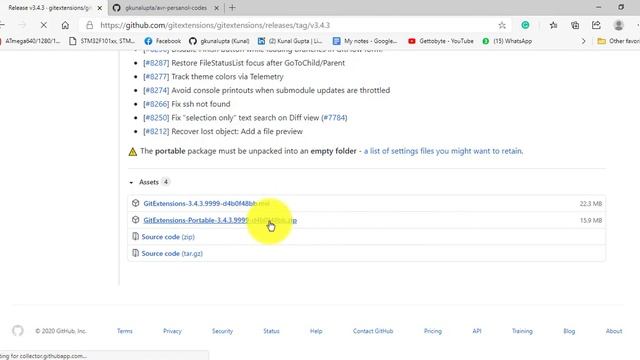640x360 pixels.
Task: Click the Share toolbar icon
Action: click(596, 25)
